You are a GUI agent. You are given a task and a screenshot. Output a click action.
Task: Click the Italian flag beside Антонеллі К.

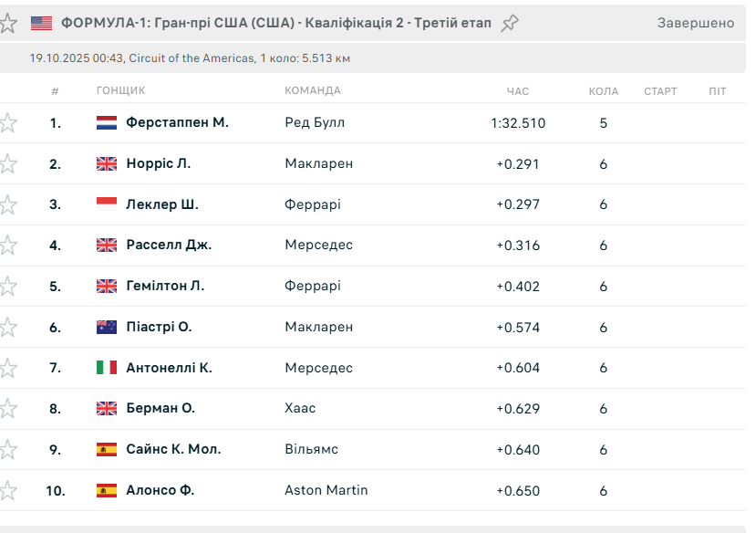click(x=107, y=368)
